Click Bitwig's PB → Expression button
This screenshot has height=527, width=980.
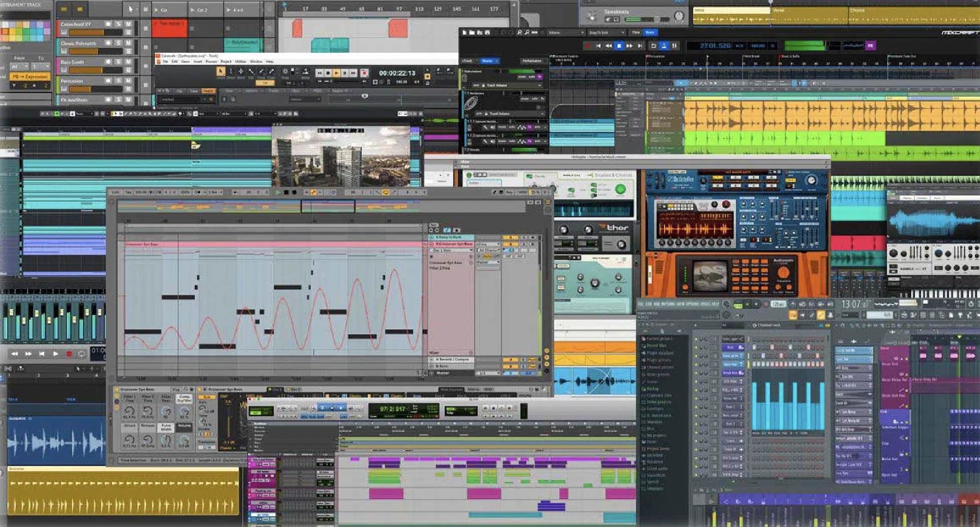pos(30,77)
